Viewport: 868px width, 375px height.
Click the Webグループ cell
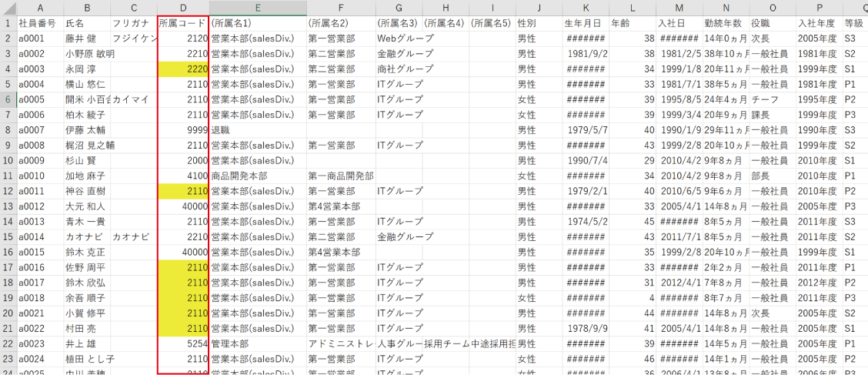(398, 39)
